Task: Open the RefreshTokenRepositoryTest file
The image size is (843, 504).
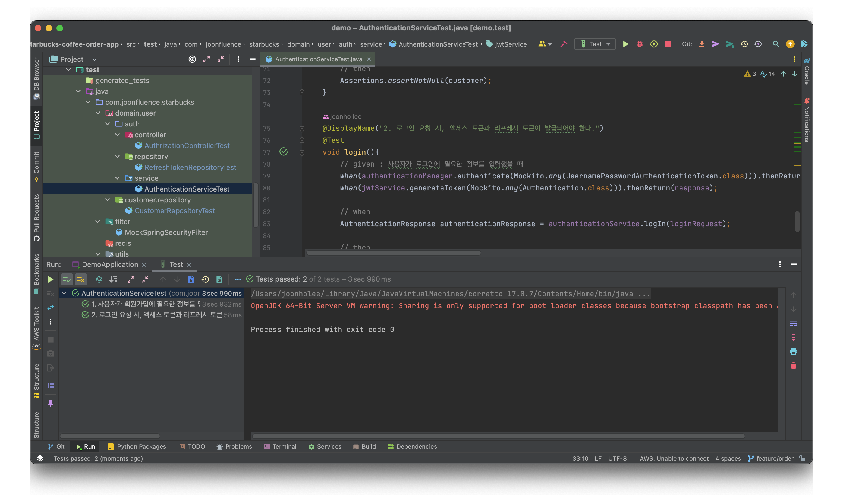Action: coord(190,167)
